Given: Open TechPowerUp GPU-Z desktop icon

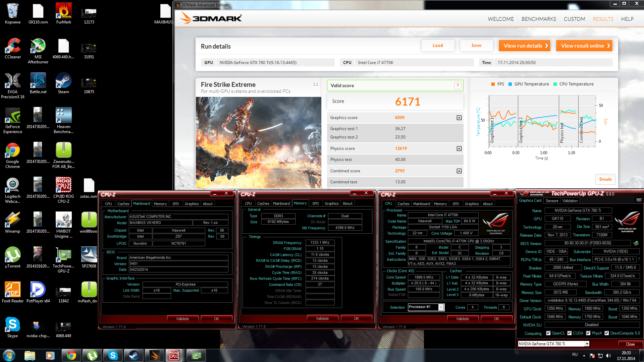Looking at the screenshot, I should click(63, 260).
